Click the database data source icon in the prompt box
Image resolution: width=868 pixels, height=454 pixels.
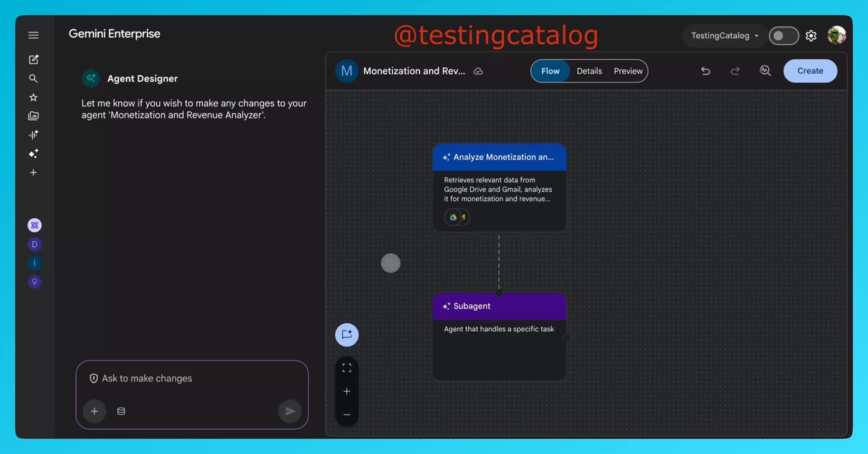(121, 411)
